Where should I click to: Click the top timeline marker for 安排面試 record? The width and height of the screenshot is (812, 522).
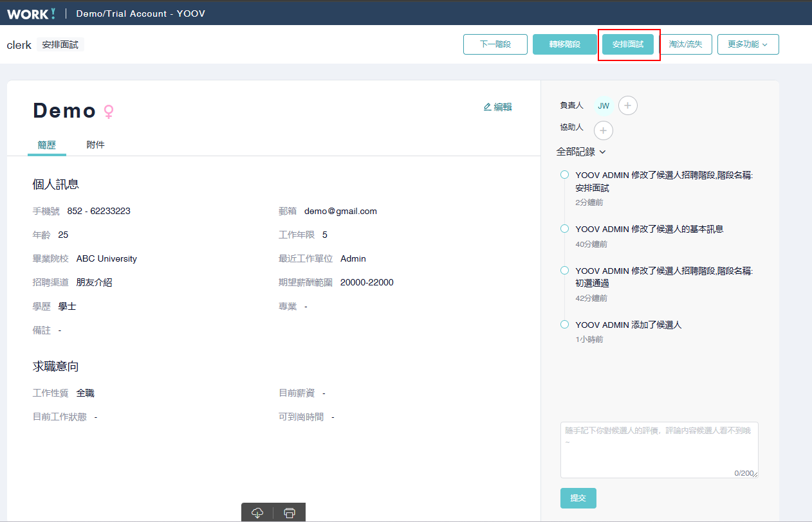tap(564, 175)
